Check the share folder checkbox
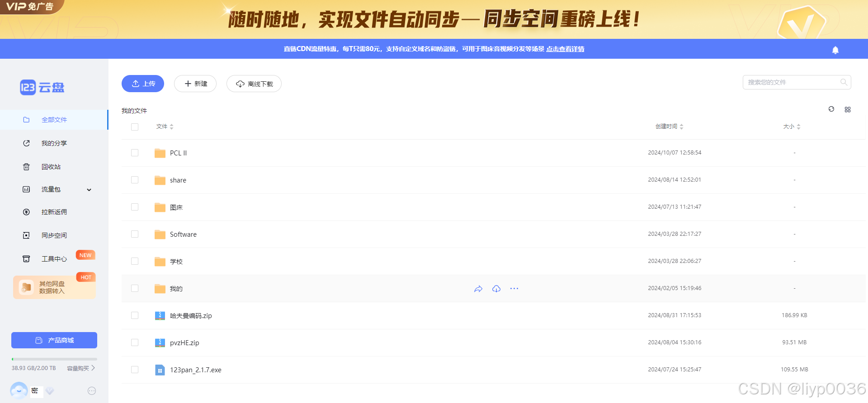 click(135, 180)
